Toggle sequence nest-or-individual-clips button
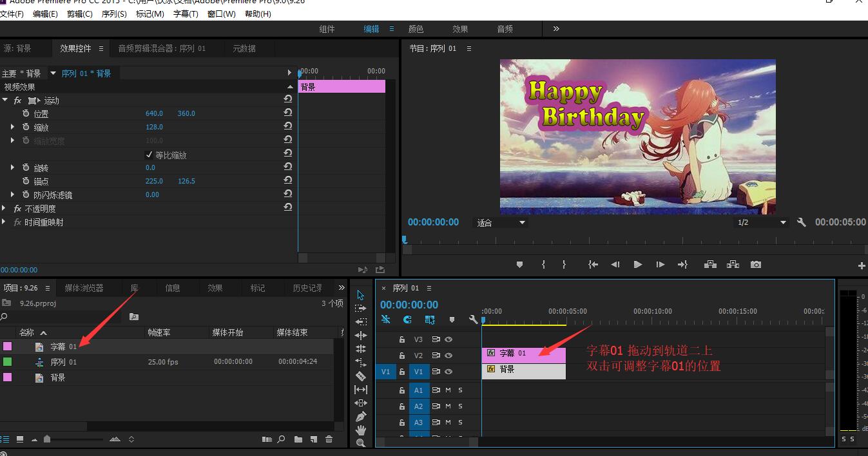The height and width of the screenshot is (456, 868). (385, 319)
